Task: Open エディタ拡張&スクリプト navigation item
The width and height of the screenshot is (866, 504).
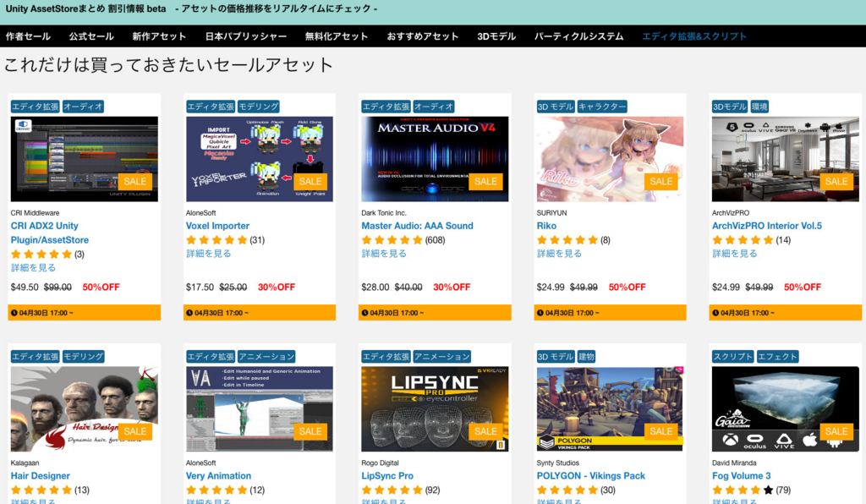Action: point(694,36)
